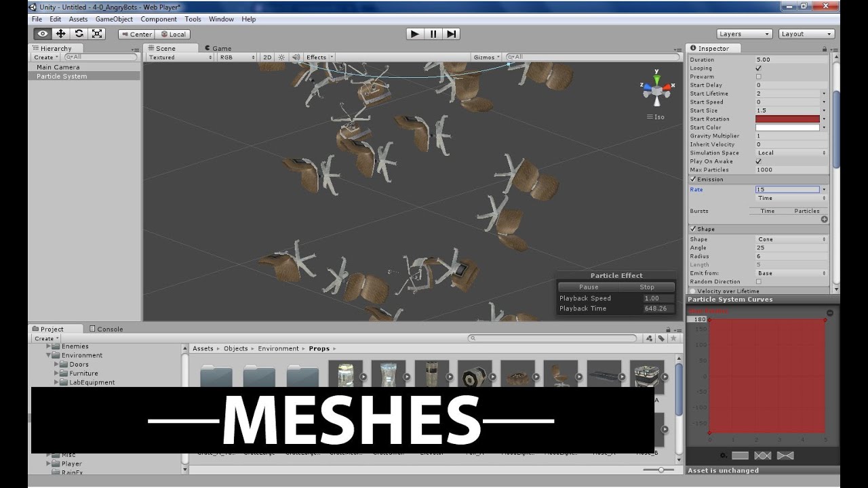The width and height of the screenshot is (868, 488).
Task: Click the Pause playback button
Action: [433, 34]
